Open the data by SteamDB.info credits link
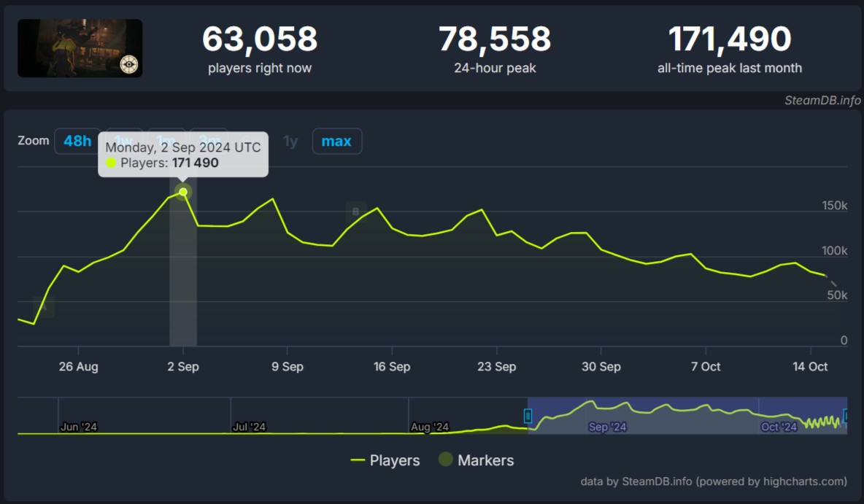 (x=714, y=481)
